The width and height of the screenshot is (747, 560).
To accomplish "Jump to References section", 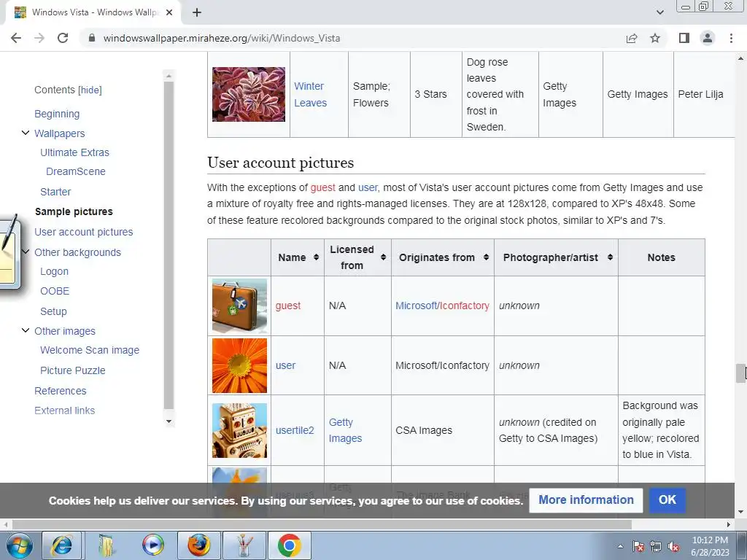I will pyautogui.click(x=60, y=391).
